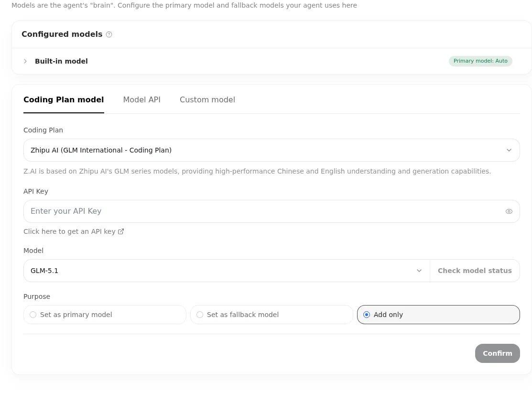Click the API Key label
Image resolution: width=532 pixels, height=405 pixels.
(36, 191)
